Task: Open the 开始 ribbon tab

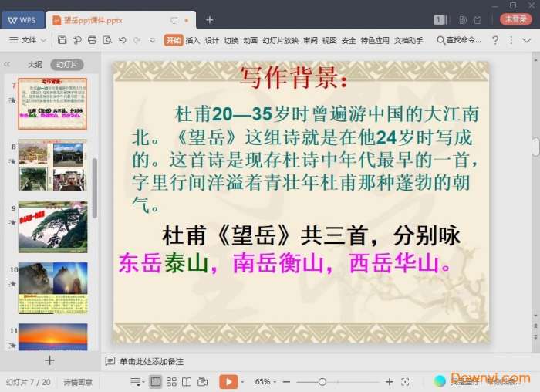Action: [x=174, y=40]
